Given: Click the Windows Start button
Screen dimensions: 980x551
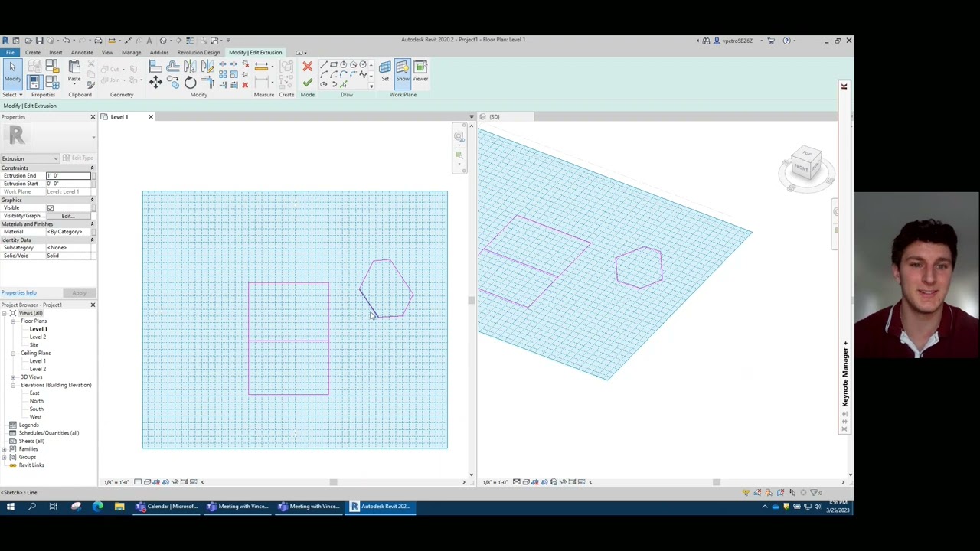Looking at the screenshot, I should [x=11, y=506].
